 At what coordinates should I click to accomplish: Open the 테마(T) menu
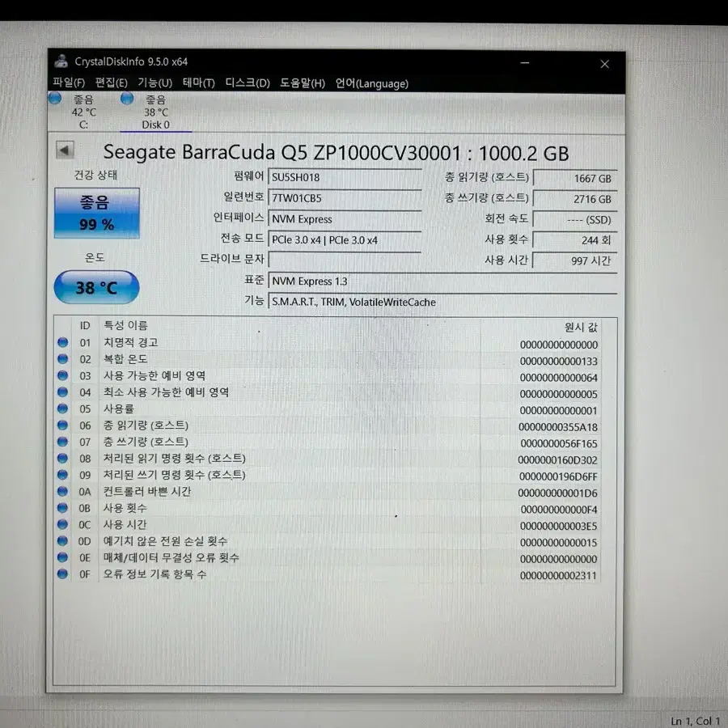pyautogui.click(x=199, y=83)
